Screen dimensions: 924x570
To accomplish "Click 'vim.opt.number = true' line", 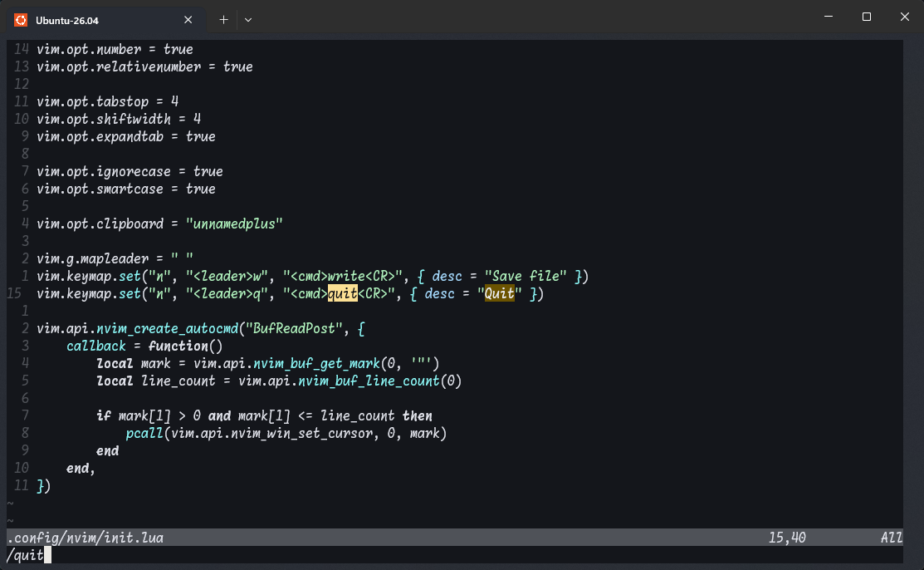I will (x=115, y=49).
